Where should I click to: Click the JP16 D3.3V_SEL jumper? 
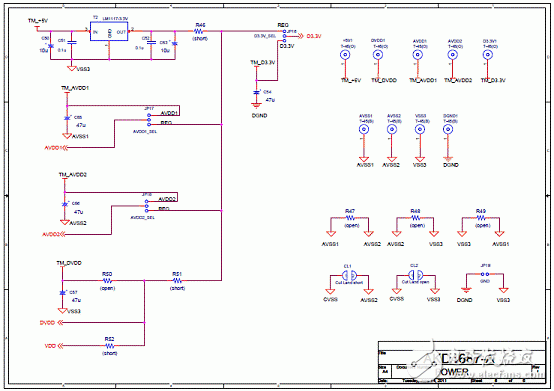pos(284,36)
